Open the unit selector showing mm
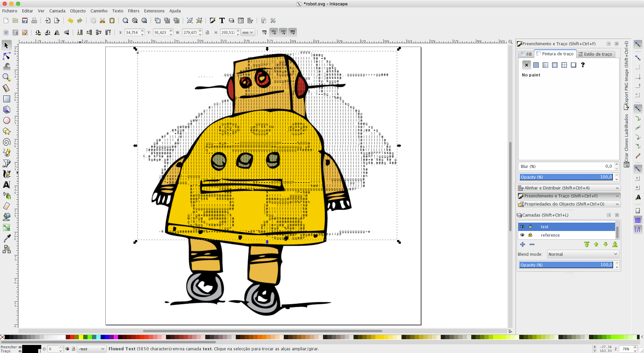This screenshot has width=644, height=353. click(248, 32)
